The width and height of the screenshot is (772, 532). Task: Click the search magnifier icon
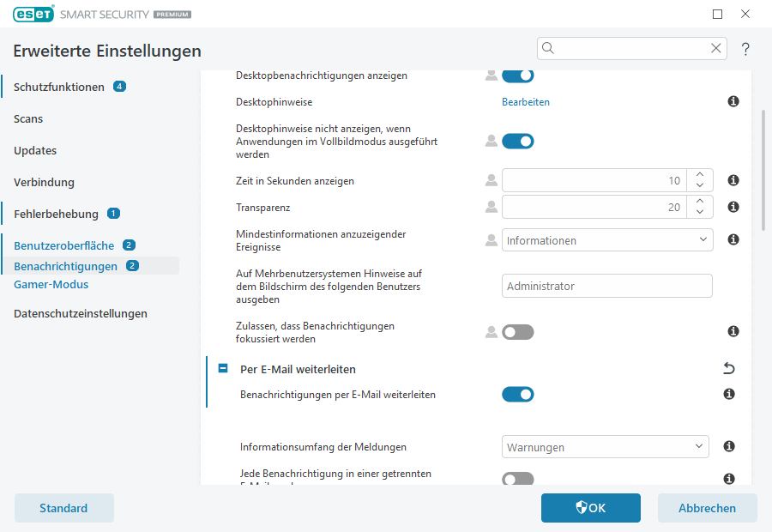[x=547, y=48]
